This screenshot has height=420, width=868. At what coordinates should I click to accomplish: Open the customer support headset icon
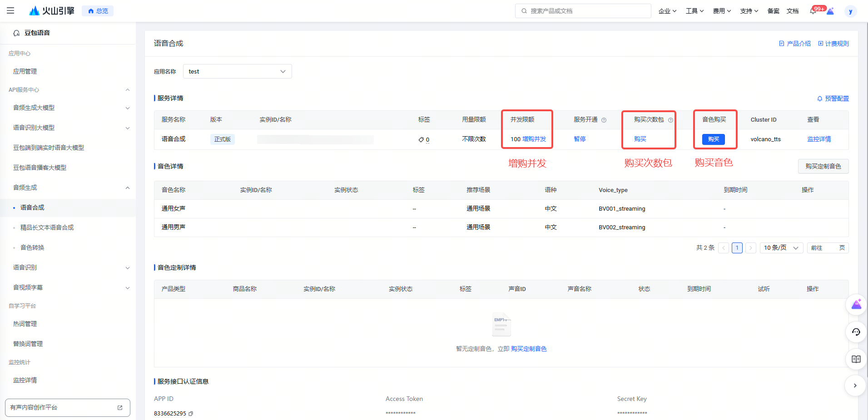[856, 332]
